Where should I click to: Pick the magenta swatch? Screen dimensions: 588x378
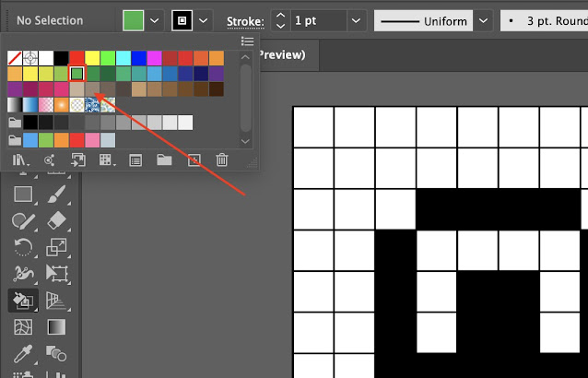point(155,58)
